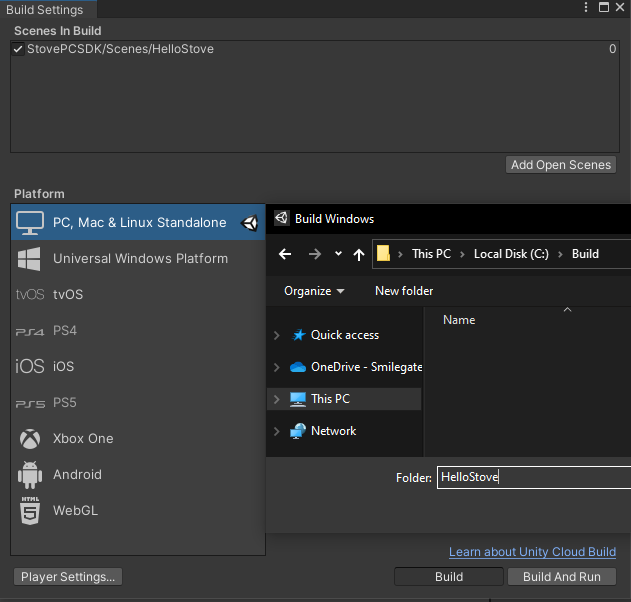The height and width of the screenshot is (602, 631).
Task: Expand breadcrumb chevron after This PC
Action: [462, 254]
